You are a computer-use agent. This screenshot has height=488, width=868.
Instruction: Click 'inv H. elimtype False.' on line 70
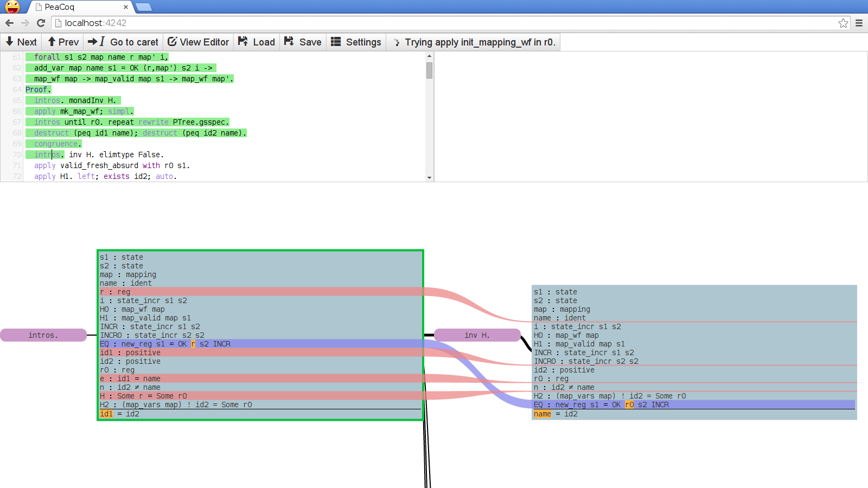coord(116,155)
